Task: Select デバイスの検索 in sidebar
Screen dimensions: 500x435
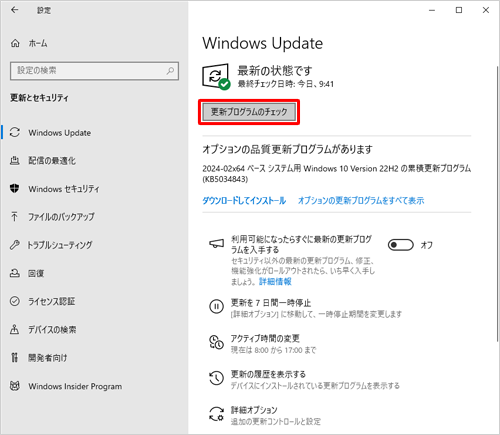Action: click(x=52, y=329)
